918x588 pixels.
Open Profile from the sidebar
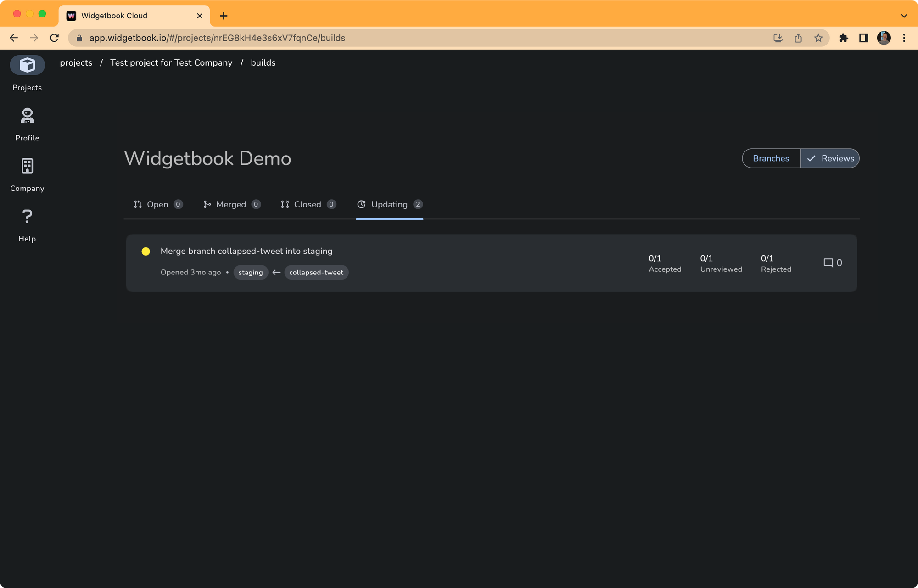pyautogui.click(x=27, y=116)
